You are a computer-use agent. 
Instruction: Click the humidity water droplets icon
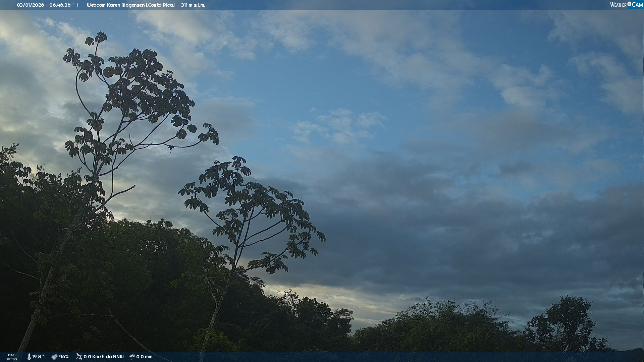click(x=54, y=357)
